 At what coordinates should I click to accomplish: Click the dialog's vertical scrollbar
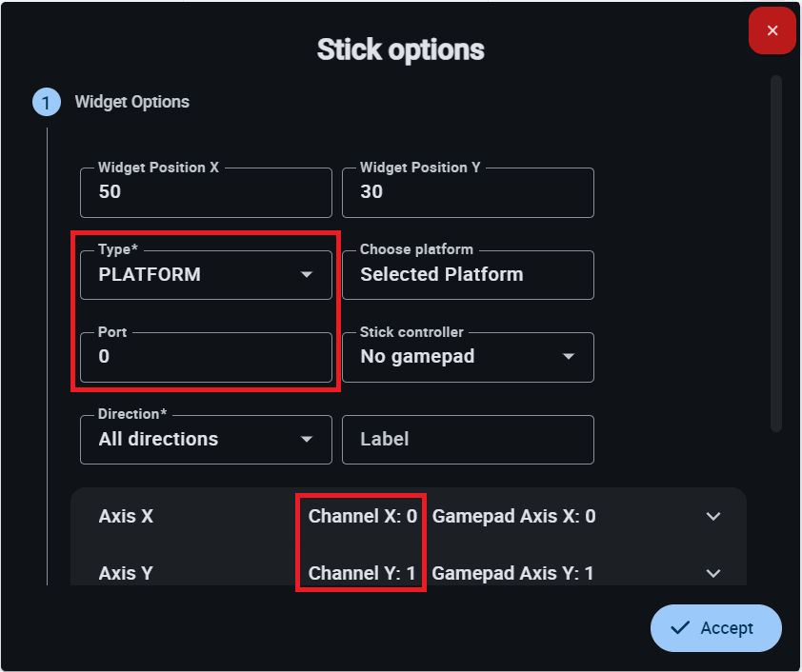point(776,253)
